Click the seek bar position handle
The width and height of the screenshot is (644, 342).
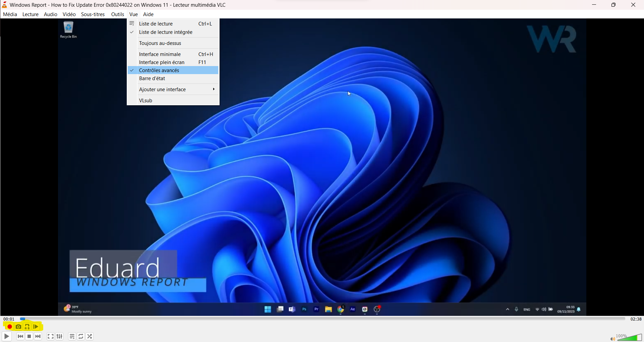coord(22,319)
